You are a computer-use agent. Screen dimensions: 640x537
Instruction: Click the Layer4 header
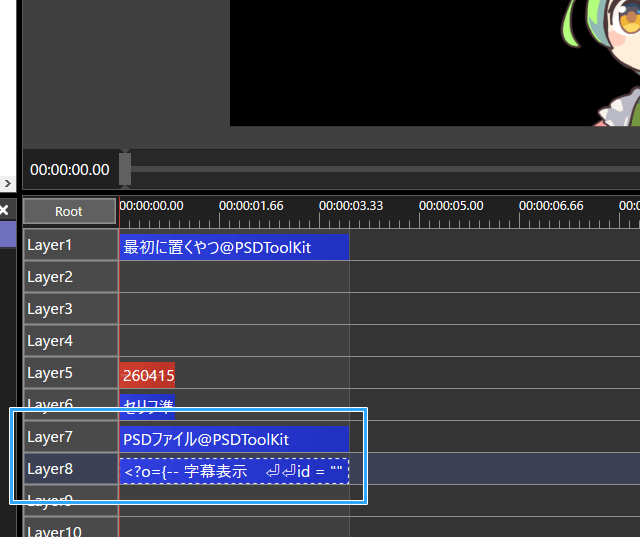tap(70, 341)
